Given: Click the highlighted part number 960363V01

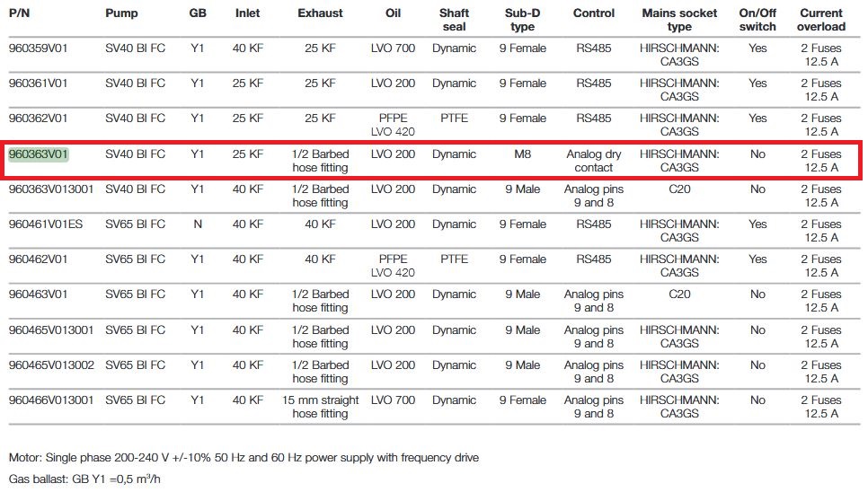Looking at the screenshot, I should (x=39, y=154).
